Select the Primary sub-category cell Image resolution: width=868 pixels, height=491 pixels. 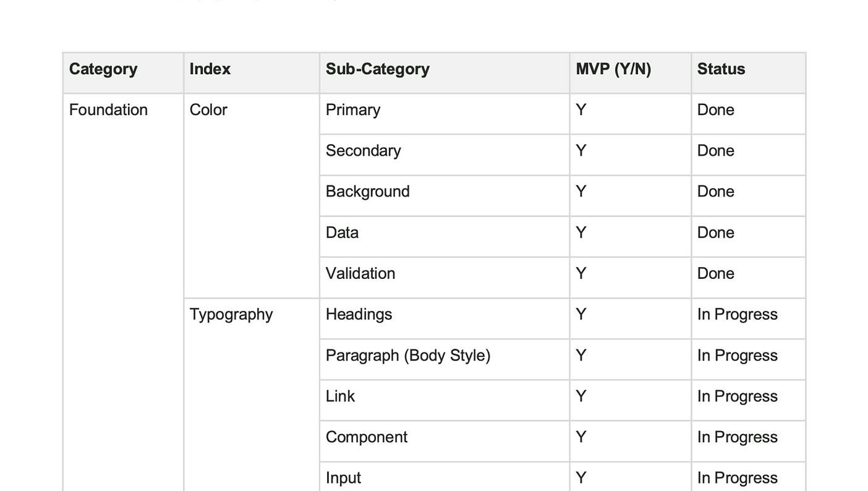pos(445,114)
